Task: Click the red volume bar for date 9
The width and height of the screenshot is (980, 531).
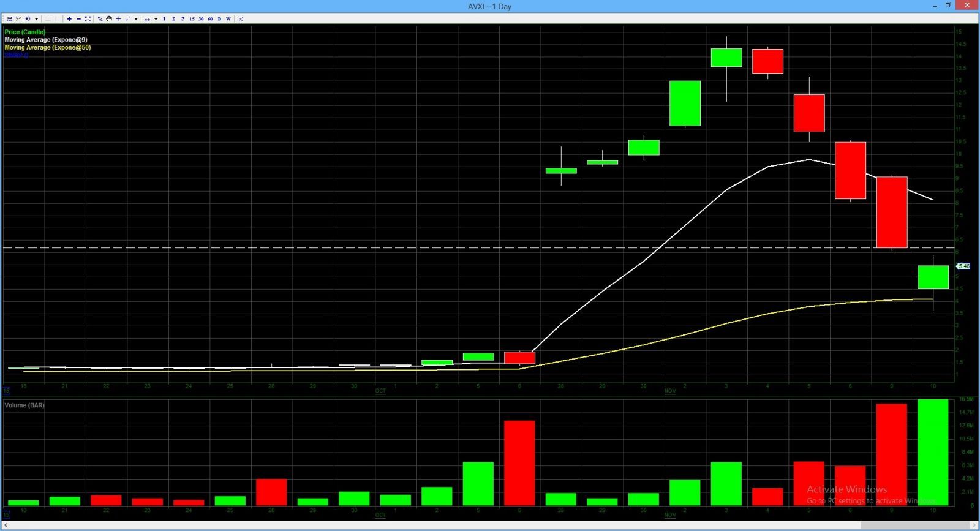Action: click(x=891, y=454)
